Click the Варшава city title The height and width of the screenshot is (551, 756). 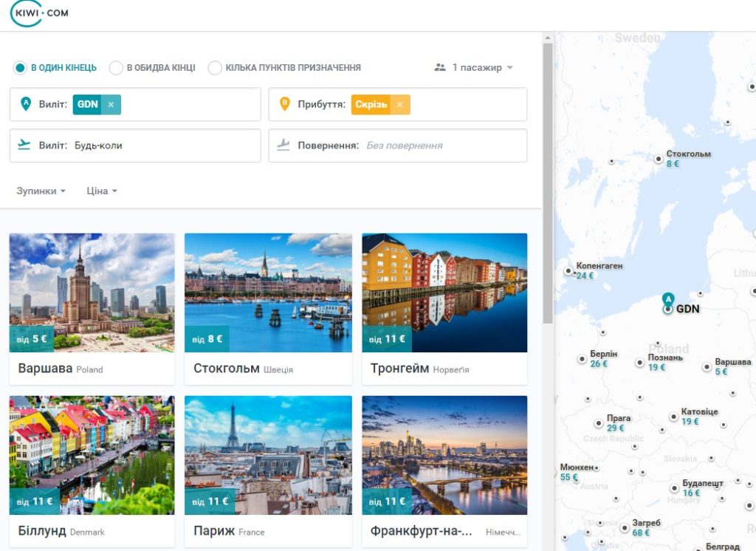(45, 369)
